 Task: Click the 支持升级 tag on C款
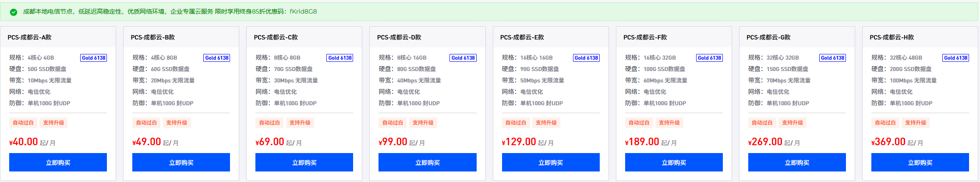(300, 123)
